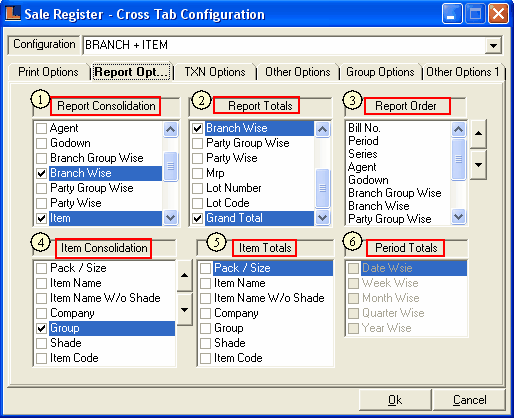The image size is (514, 420).
Task: Uncheck Group in Item Consolidation
Action: click(41, 329)
